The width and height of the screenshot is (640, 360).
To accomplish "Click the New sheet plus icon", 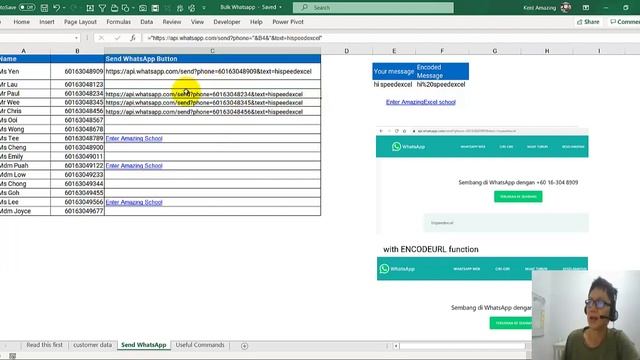I will pos(244,346).
